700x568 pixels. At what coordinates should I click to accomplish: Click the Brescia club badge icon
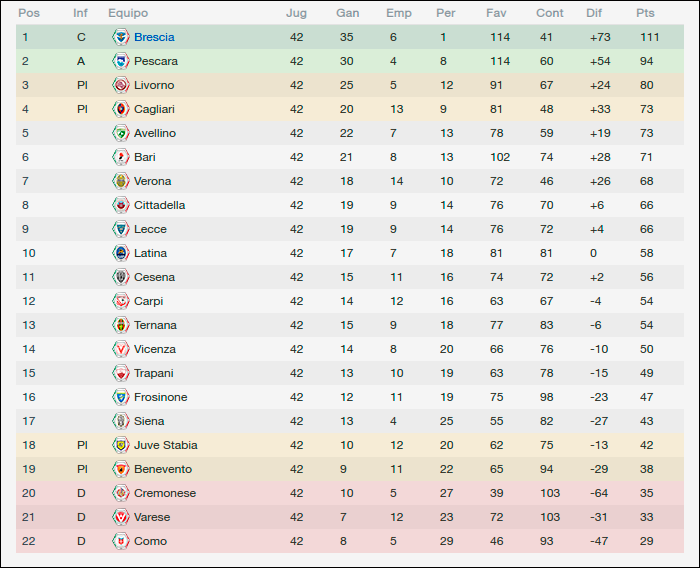(x=121, y=37)
